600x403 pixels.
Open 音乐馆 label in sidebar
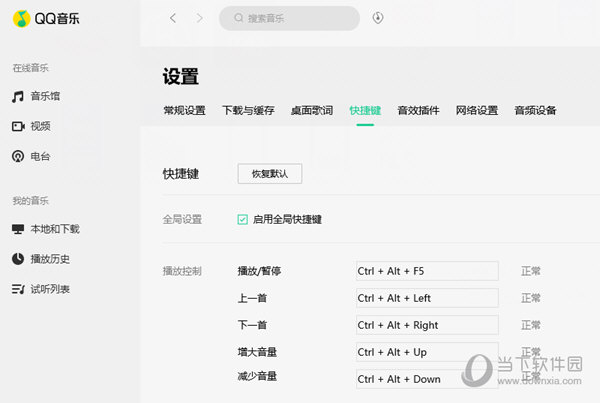[x=45, y=96]
